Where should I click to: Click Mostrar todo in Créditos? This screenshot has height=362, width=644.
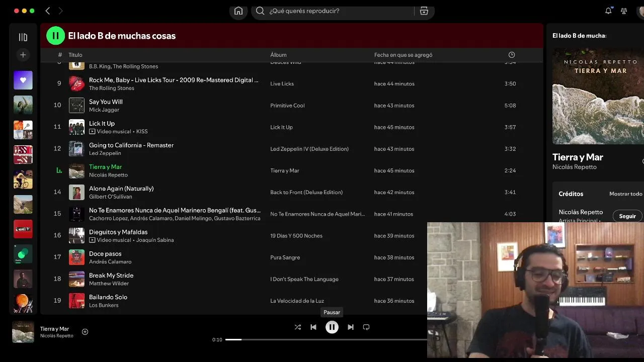[x=626, y=194]
